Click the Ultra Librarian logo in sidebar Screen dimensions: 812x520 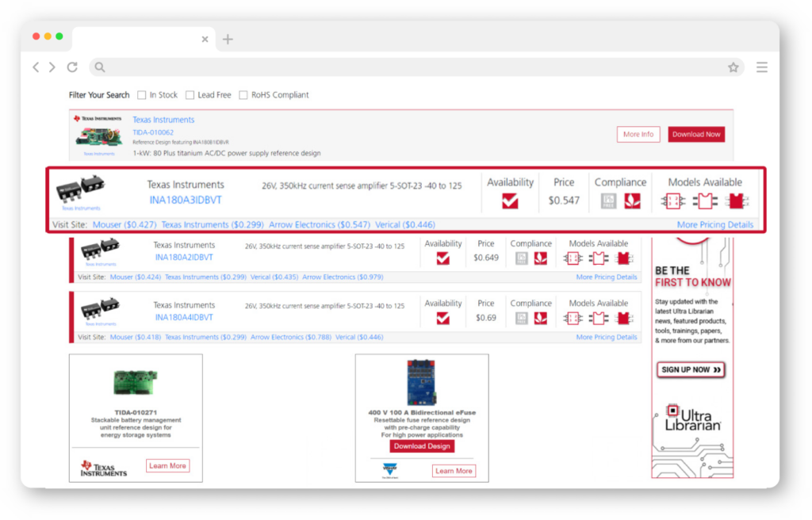[x=693, y=419]
